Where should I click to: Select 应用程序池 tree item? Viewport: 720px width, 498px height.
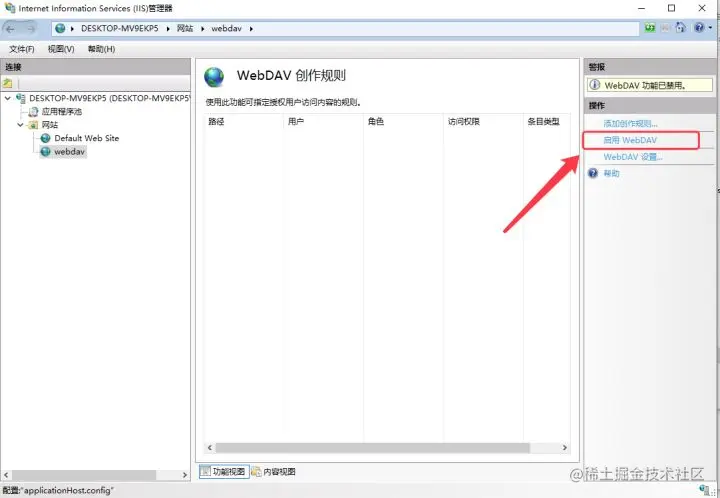pos(62,112)
